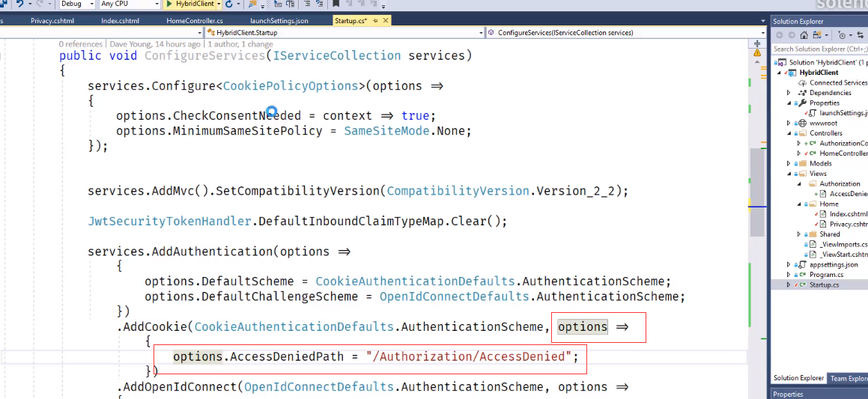Click the '0 references' CodeLens link
Image resolution: width=868 pixels, height=399 pixels.
point(81,43)
